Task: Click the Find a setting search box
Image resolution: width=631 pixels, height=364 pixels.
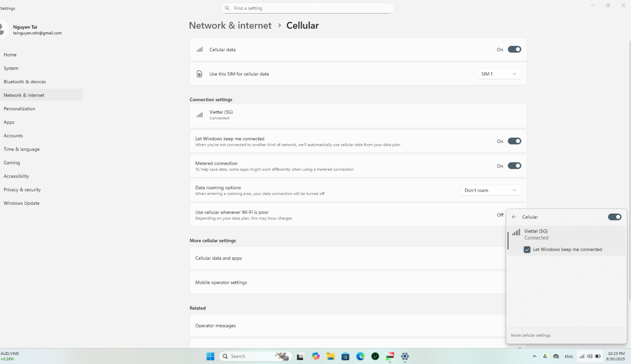Action: pyautogui.click(x=307, y=8)
